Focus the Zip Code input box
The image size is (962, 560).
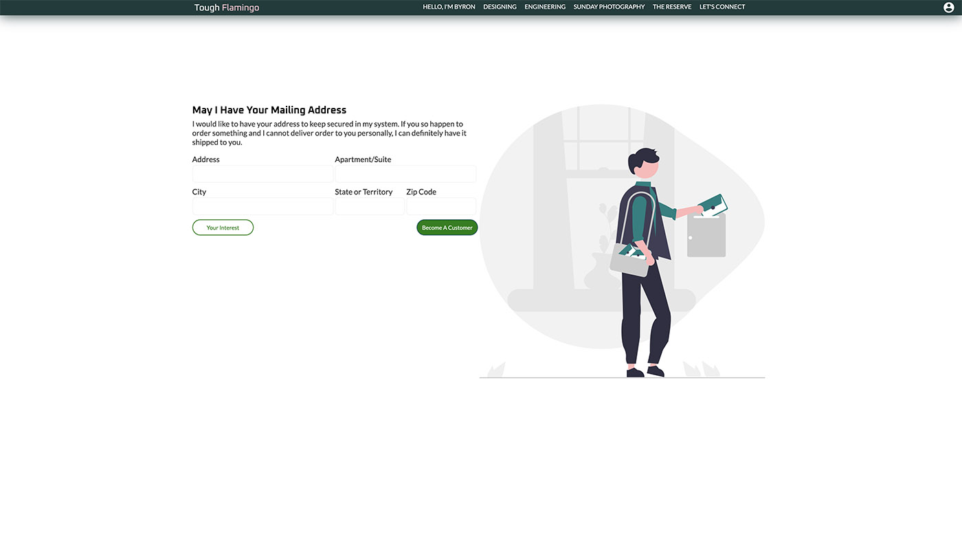pyautogui.click(x=441, y=206)
